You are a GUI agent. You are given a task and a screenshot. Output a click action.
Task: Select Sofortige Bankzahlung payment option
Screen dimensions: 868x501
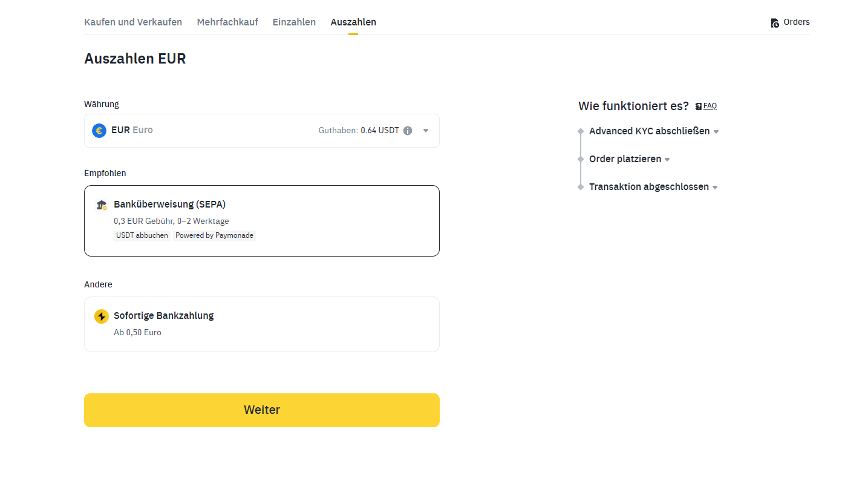coord(262,324)
